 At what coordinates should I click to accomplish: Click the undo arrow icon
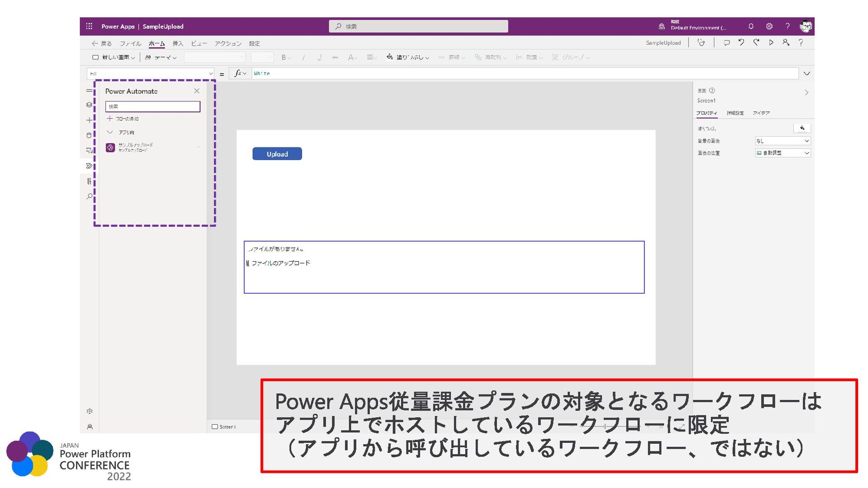741,42
